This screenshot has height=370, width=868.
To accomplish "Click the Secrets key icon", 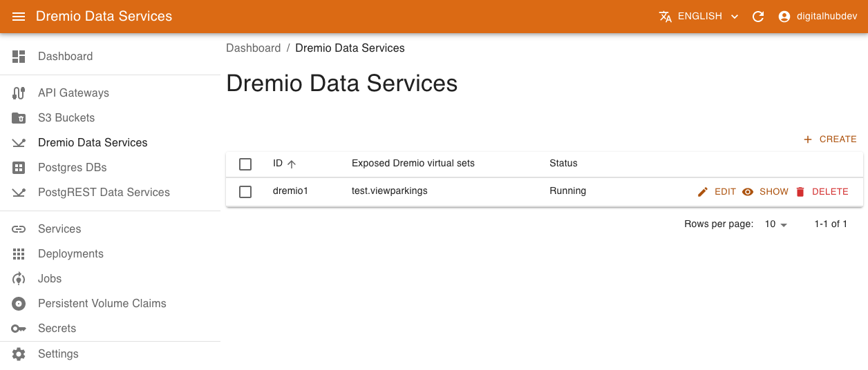I will [19, 329].
